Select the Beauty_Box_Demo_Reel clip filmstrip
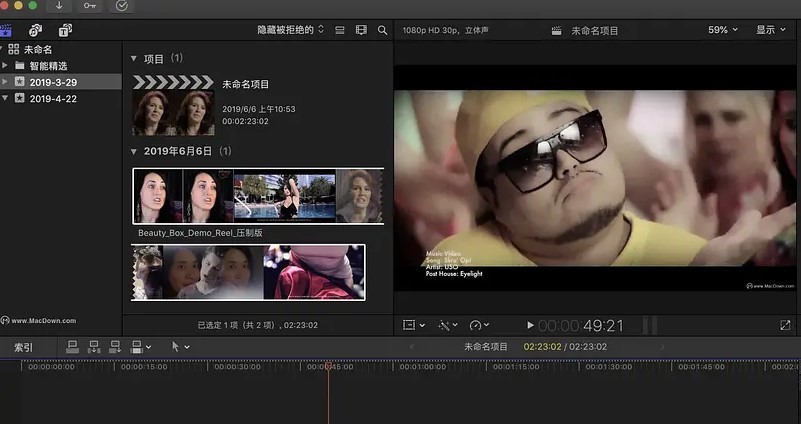Viewport: 801px width, 424px height. [258, 196]
